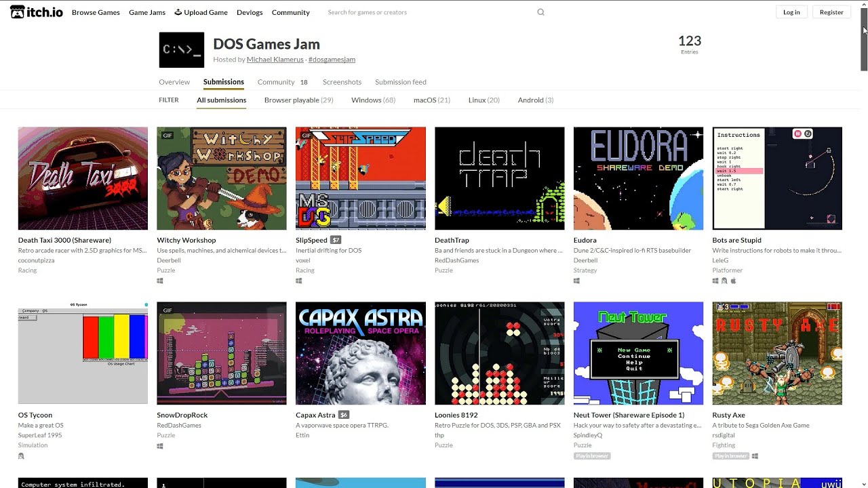The width and height of the screenshot is (868, 488).
Task: Open Neut Tower thumbnail
Action: pos(639,353)
